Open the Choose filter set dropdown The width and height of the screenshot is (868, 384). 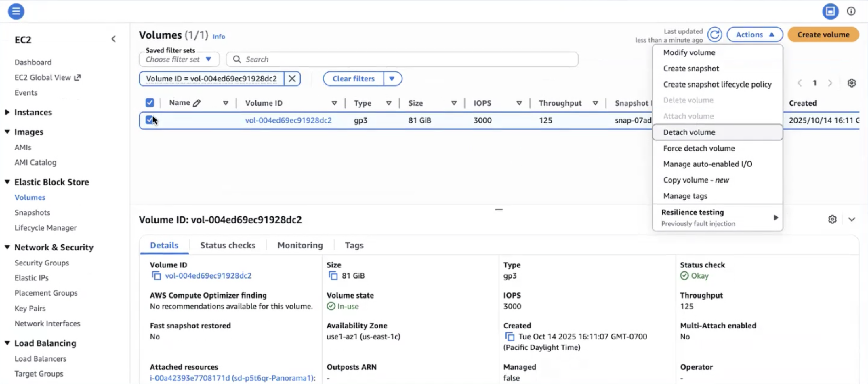point(179,59)
